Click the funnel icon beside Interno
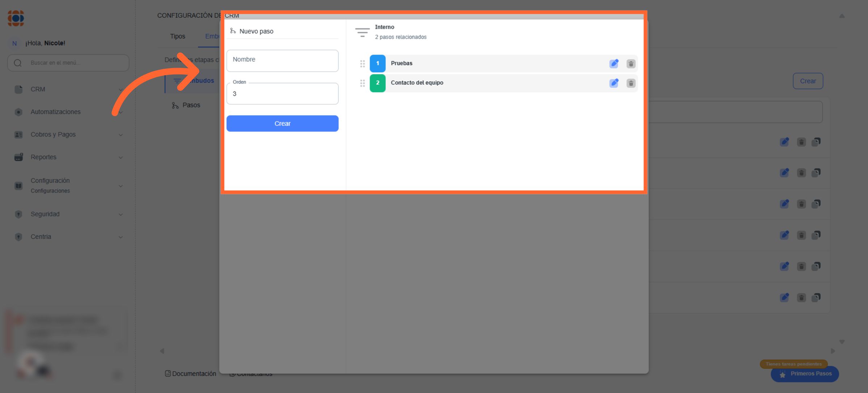Screen dimensions: 868x393 click(362, 32)
